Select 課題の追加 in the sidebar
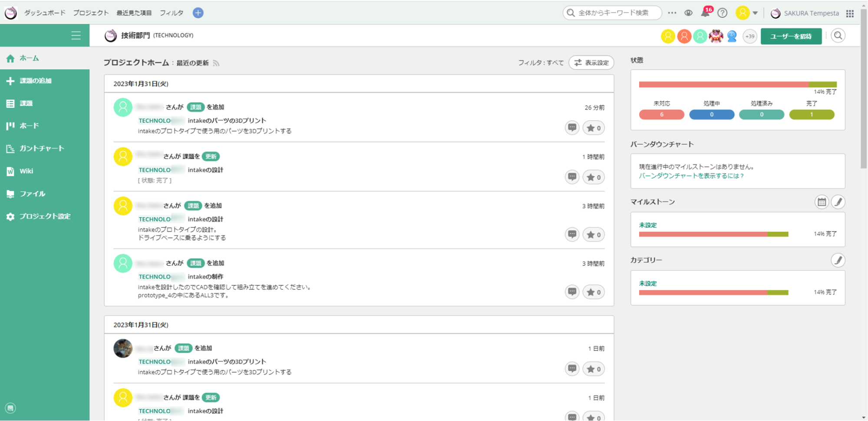868x421 pixels. point(45,81)
